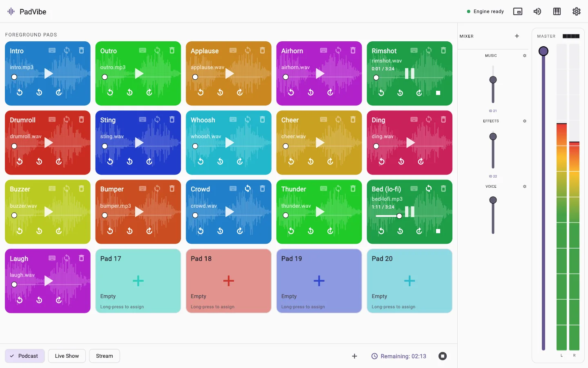Click the plus on empty Pad 18

(x=229, y=281)
